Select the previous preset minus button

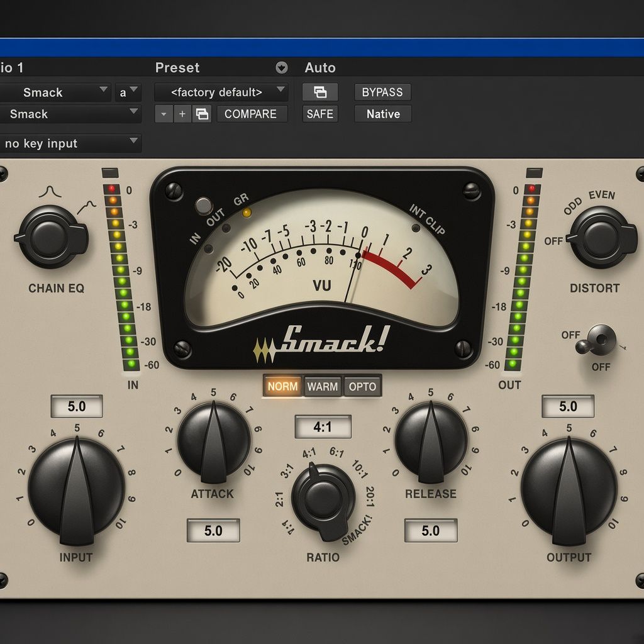pos(164,114)
